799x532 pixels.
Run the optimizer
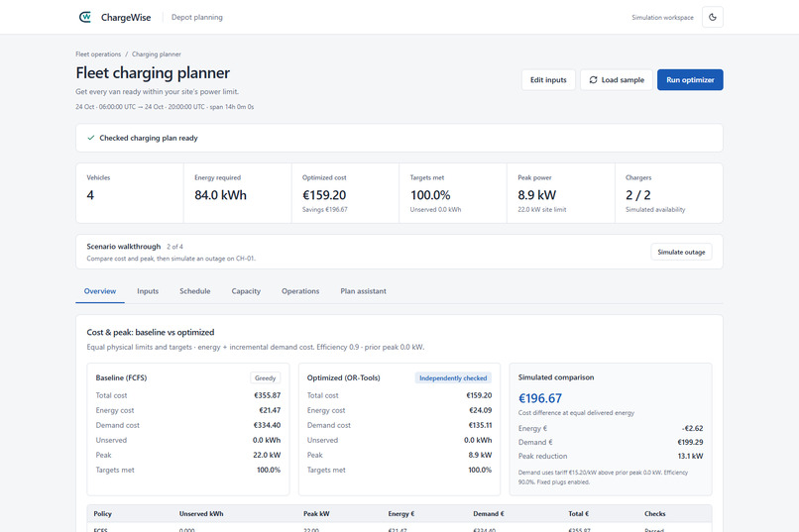690,80
